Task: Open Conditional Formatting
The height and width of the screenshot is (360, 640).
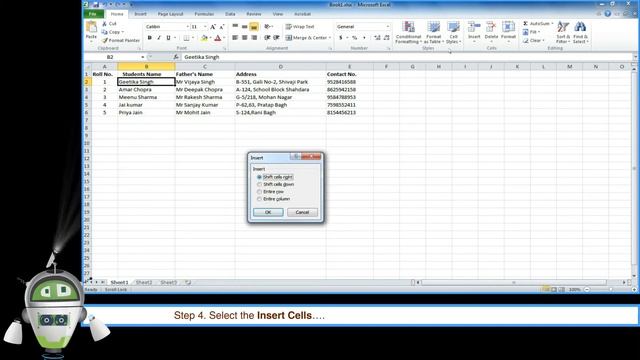Action: (408, 32)
